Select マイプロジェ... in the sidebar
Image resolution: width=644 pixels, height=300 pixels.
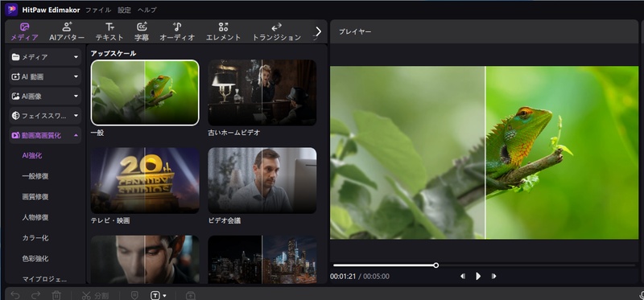pos(44,279)
